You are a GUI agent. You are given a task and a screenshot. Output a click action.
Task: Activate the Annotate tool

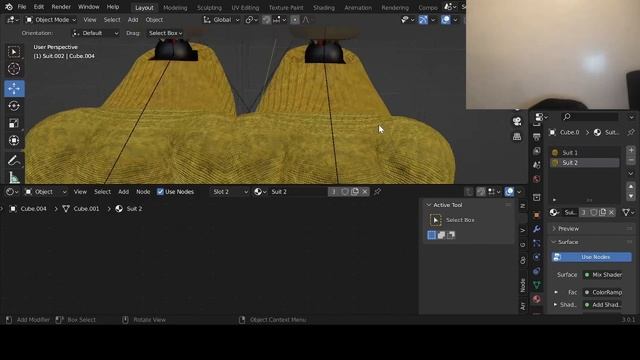[14, 160]
